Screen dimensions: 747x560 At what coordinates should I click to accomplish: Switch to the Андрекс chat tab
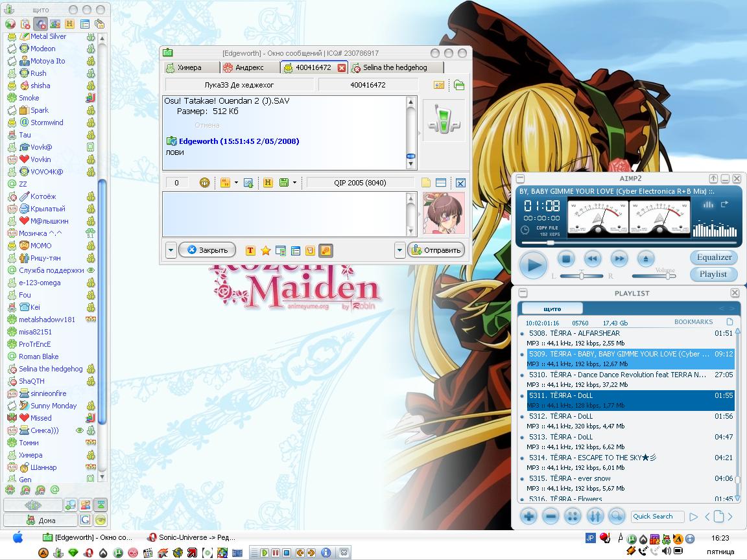click(x=250, y=67)
